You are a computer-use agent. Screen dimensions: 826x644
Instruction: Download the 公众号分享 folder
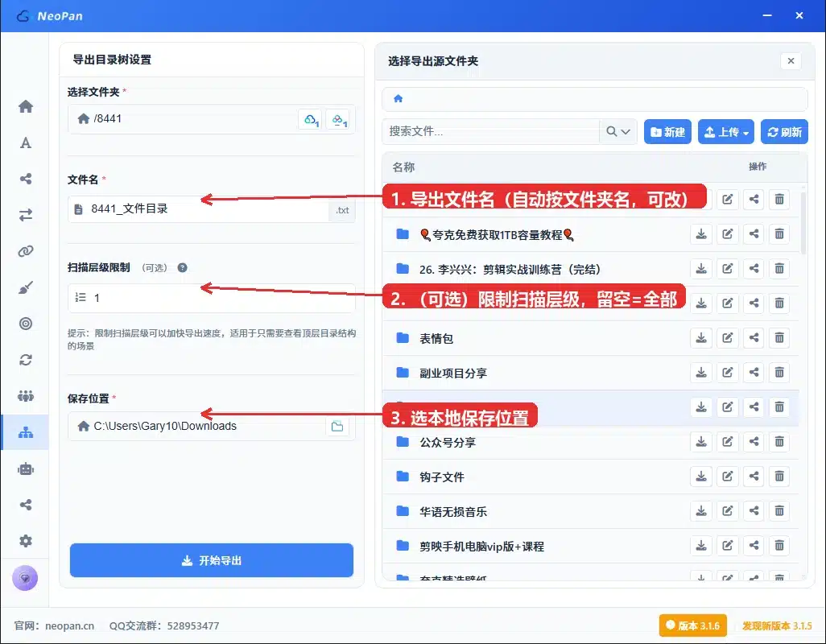[x=701, y=441]
